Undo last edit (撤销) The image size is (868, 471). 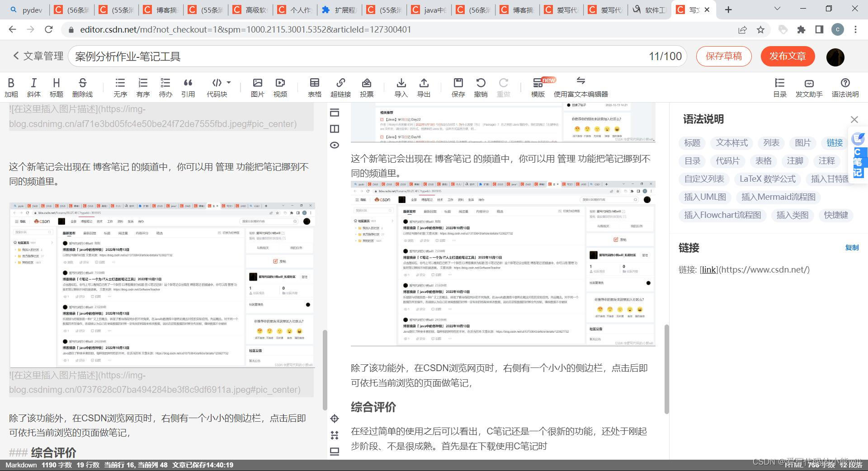[481, 87]
